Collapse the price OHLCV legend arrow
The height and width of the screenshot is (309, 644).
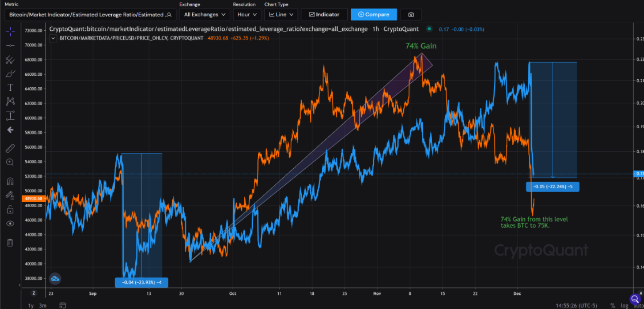pos(53,38)
